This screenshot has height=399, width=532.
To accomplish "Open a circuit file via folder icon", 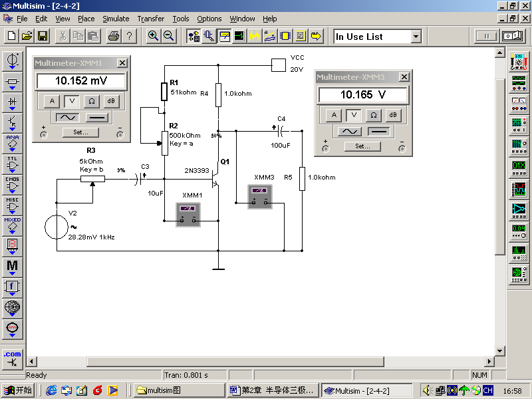I will (x=27, y=36).
